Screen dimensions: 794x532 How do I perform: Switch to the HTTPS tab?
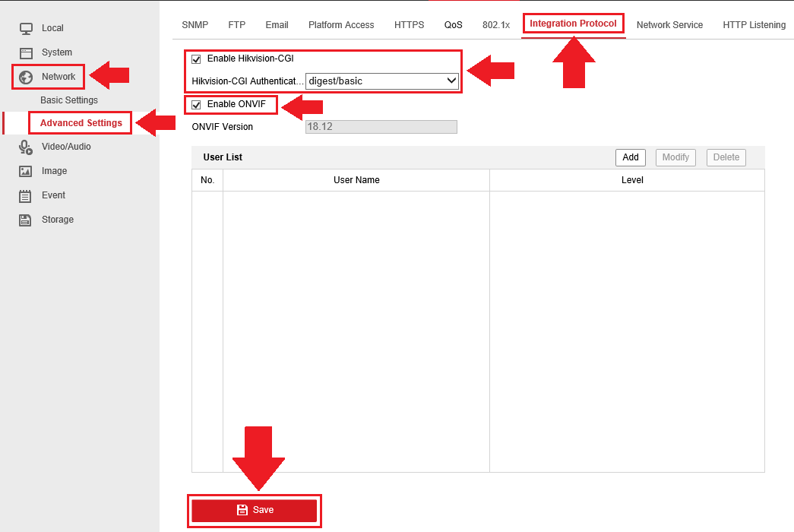pos(409,25)
